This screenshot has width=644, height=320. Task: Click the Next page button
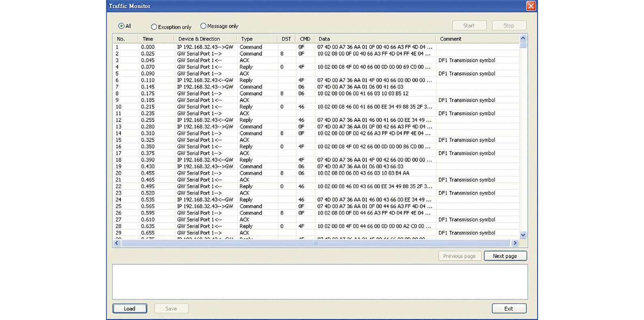[505, 256]
